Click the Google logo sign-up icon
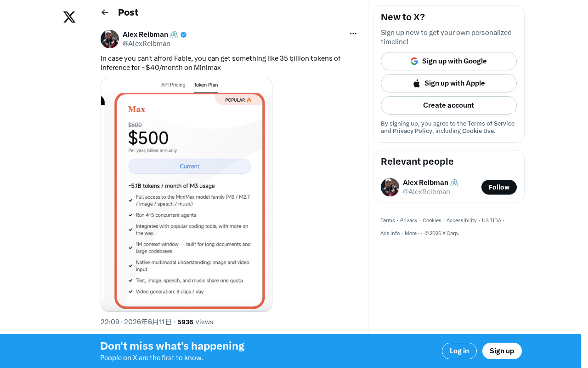This screenshot has width=588, height=368. (x=414, y=61)
